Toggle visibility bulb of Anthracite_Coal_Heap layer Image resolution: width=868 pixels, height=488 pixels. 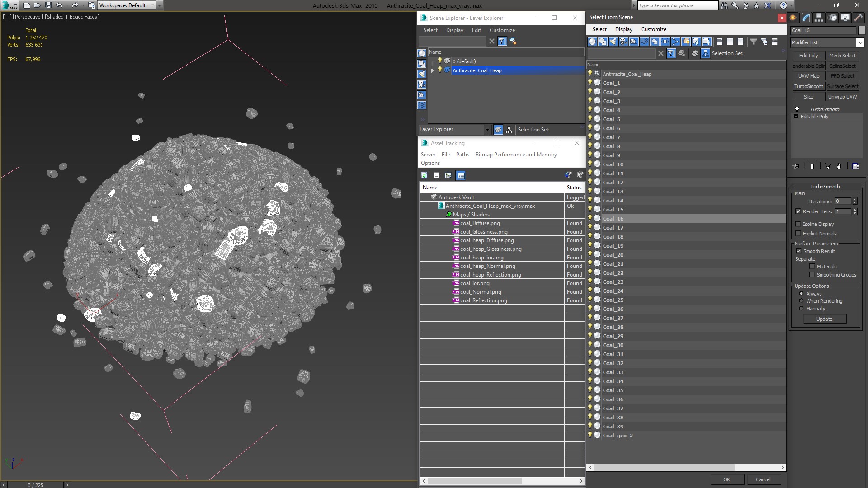pos(439,70)
